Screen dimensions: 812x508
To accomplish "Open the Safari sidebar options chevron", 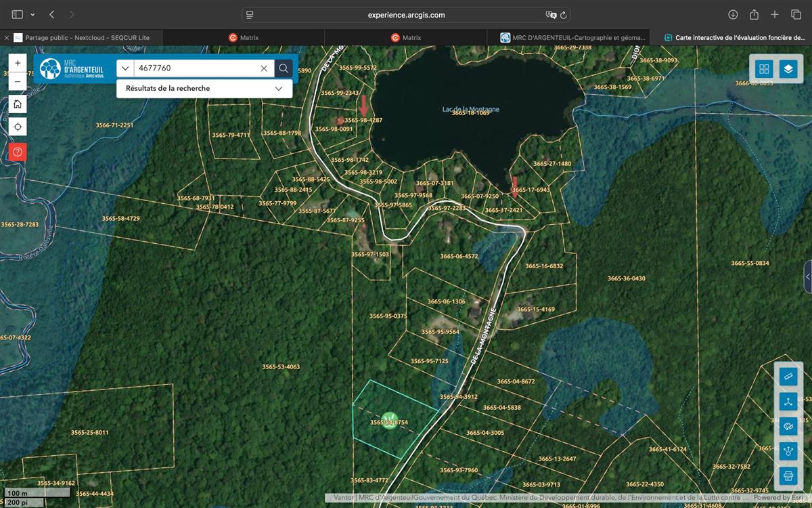I will pyautogui.click(x=32, y=14).
